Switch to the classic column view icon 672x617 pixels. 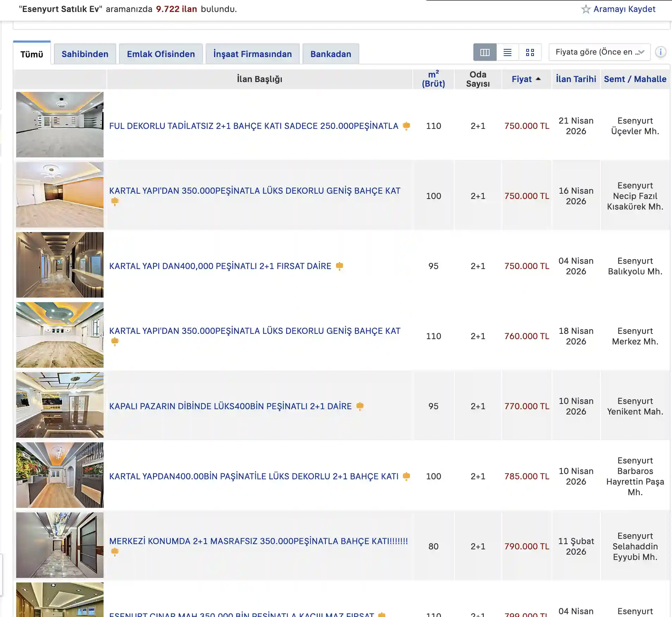[x=485, y=52]
